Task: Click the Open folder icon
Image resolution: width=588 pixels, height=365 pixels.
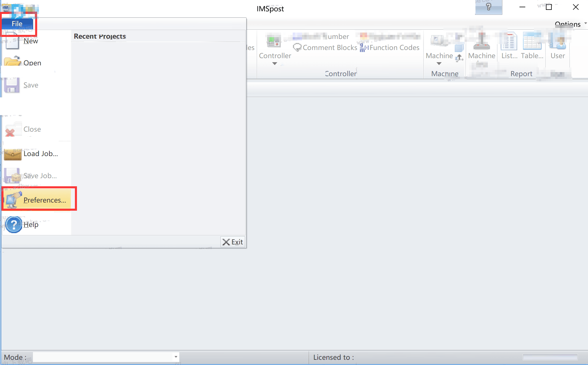Action: [x=12, y=62]
